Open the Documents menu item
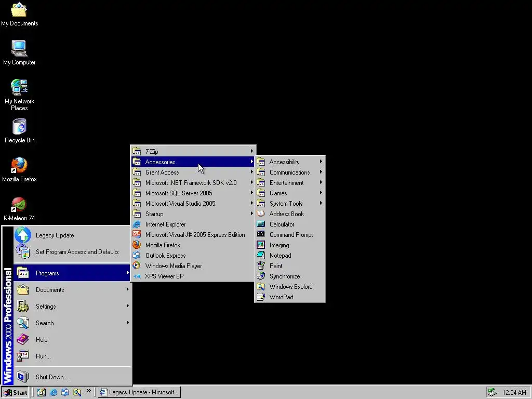Screen dimensions: 532x399 [72, 290]
